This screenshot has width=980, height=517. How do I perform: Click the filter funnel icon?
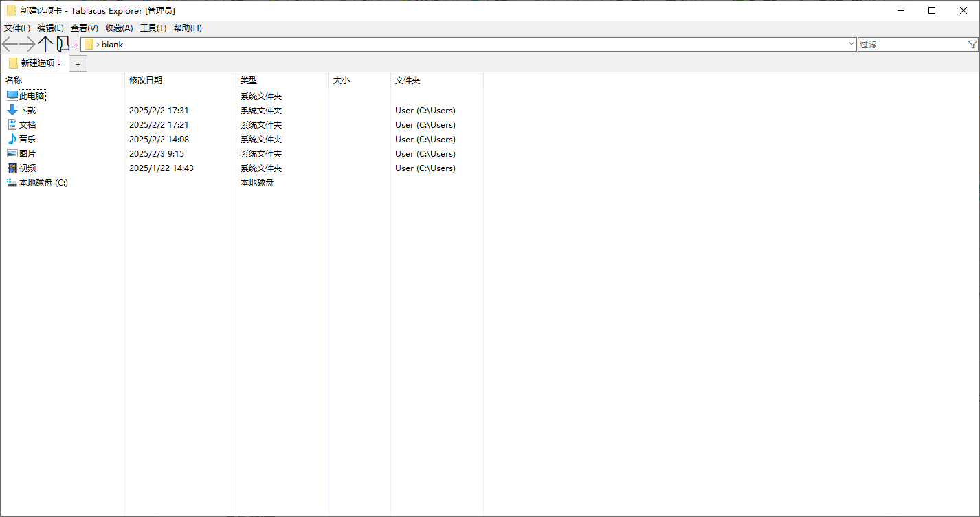coord(972,44)
